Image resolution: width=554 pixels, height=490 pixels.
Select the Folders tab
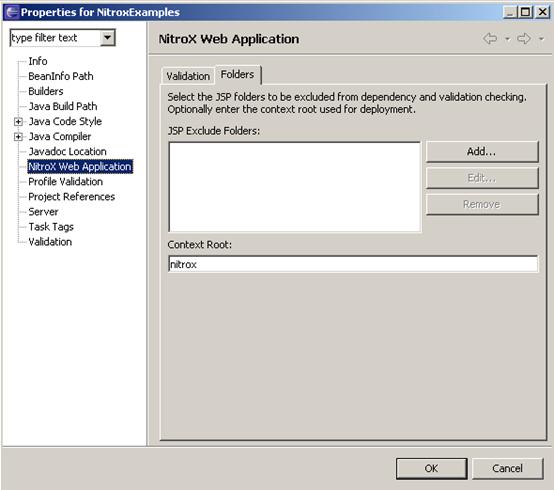pyautogui.click(x=238, y=75)
